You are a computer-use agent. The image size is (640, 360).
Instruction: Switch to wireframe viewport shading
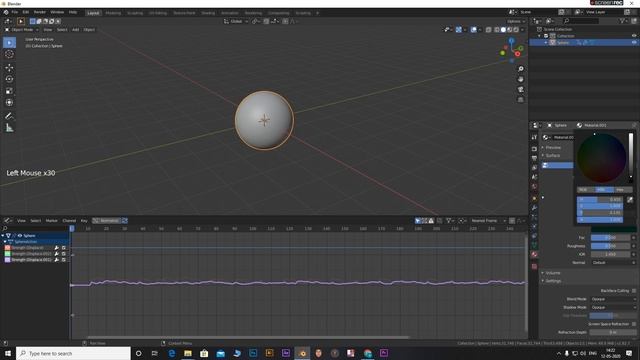497,30
